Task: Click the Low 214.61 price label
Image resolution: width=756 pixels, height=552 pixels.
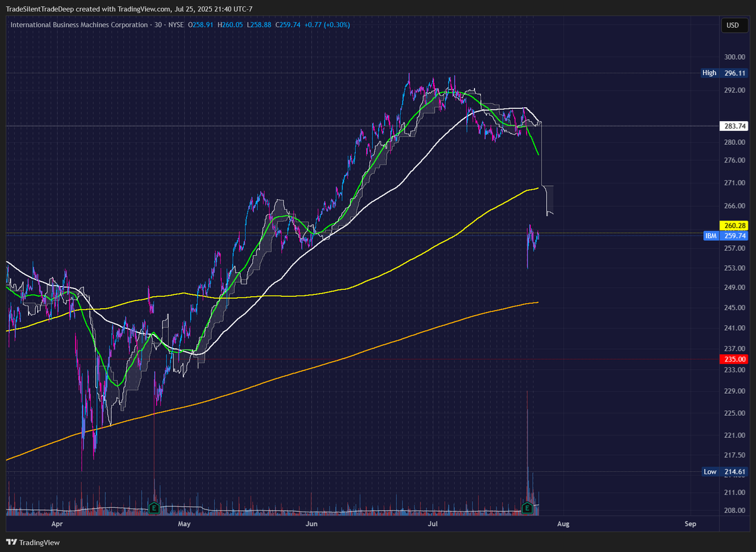Action: point(724,471)
